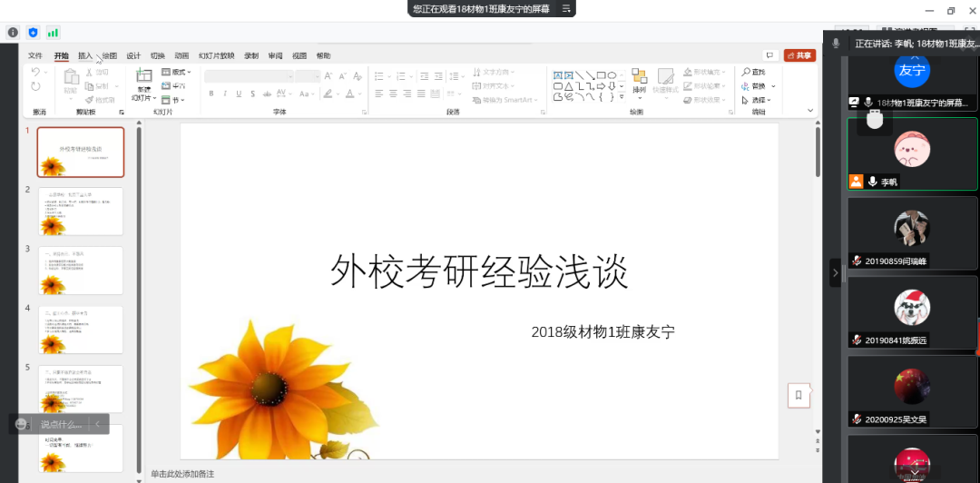Image resolution: width=980 pixels, height=483 pixels.
Task: Click the bookmark icon beside the slide
Action: coord(799,395)
